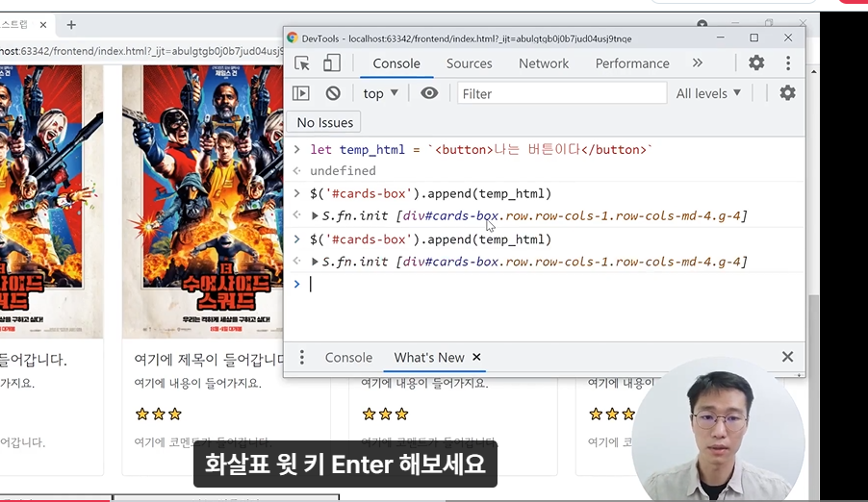Open DevTools settings gear in tab bar

756,63
